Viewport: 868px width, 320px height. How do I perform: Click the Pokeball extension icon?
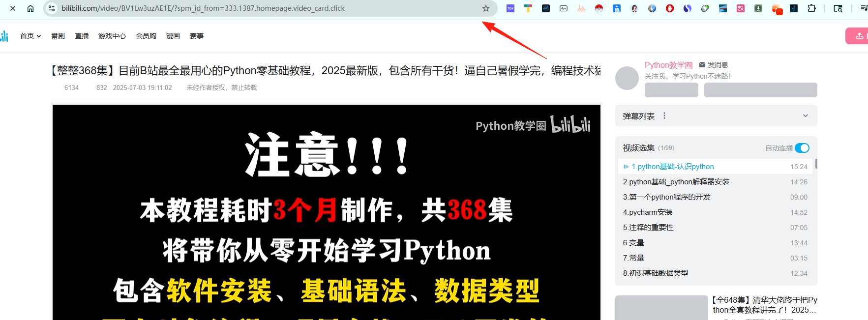point(599,8)
